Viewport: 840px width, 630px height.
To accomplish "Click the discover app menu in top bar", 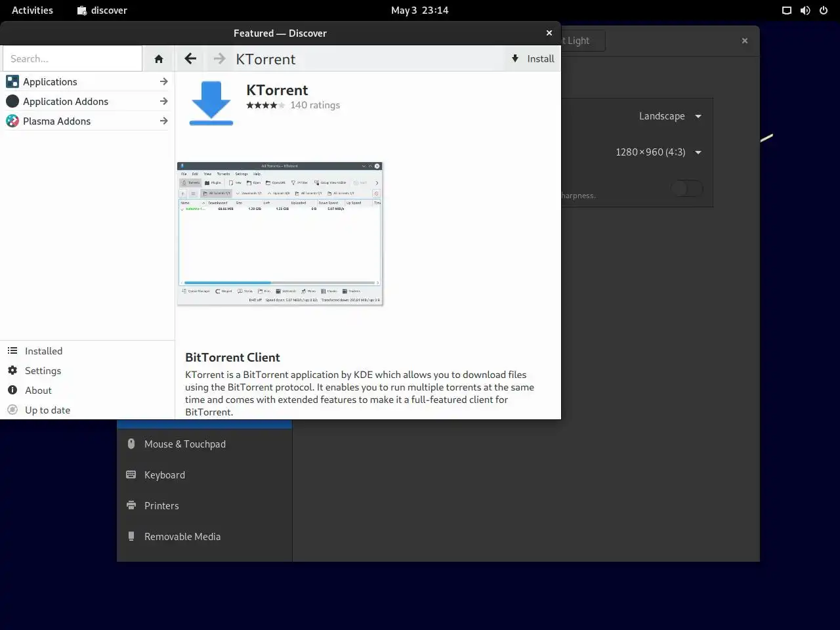I will point(102,10).
